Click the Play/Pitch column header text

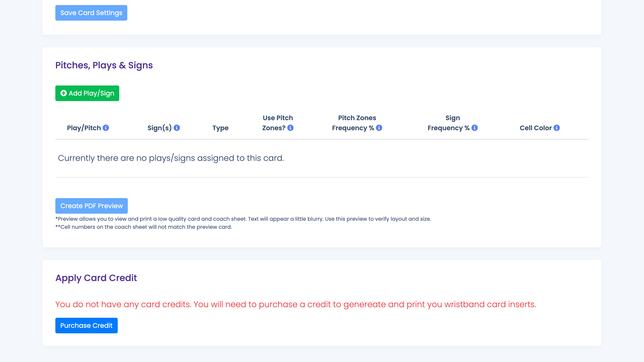[x=84, y=128]
